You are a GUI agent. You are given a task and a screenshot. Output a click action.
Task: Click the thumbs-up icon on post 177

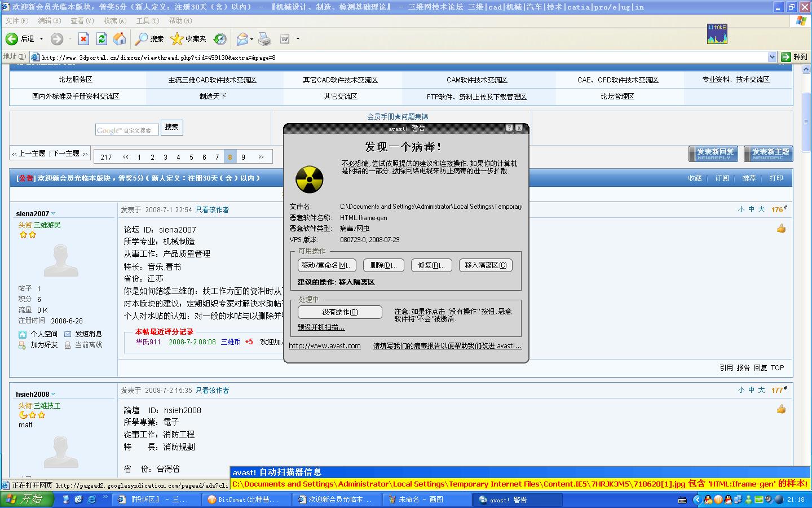tap(781, 409)
